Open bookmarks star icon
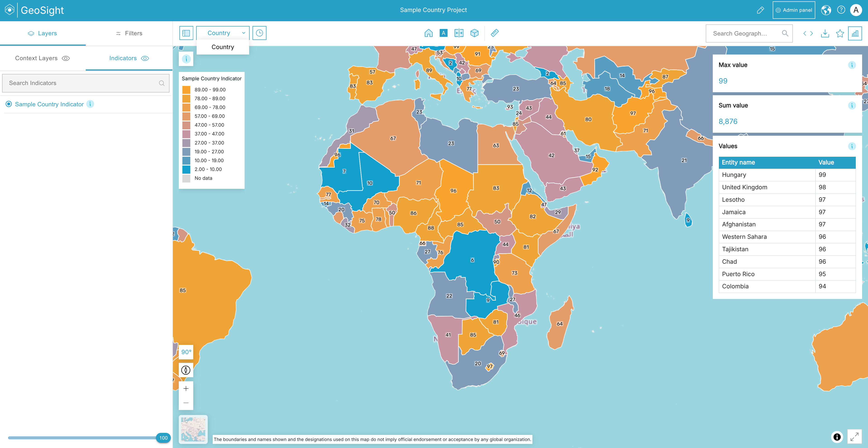Viewport: 868px width, 448px height. (x=840, y=33)
